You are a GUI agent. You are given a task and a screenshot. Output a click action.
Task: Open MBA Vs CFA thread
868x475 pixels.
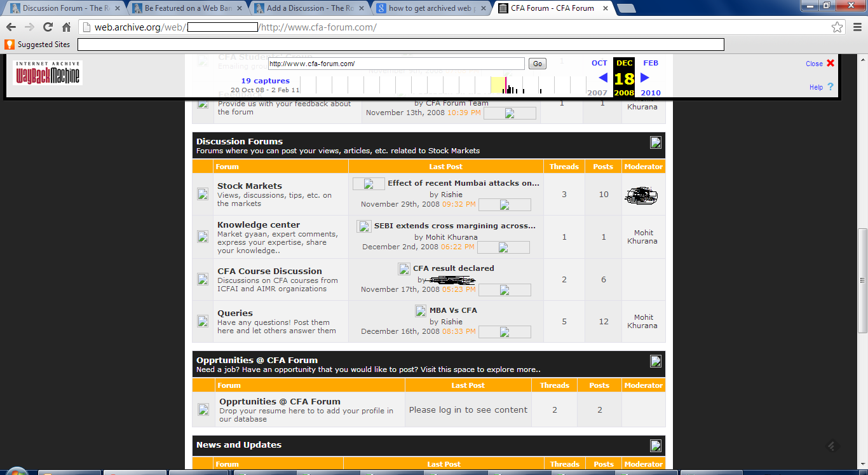(x=453, y=310)
